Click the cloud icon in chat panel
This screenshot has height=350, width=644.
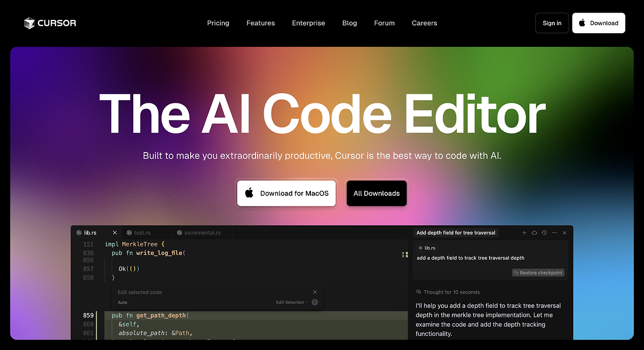tap(534, 233)
